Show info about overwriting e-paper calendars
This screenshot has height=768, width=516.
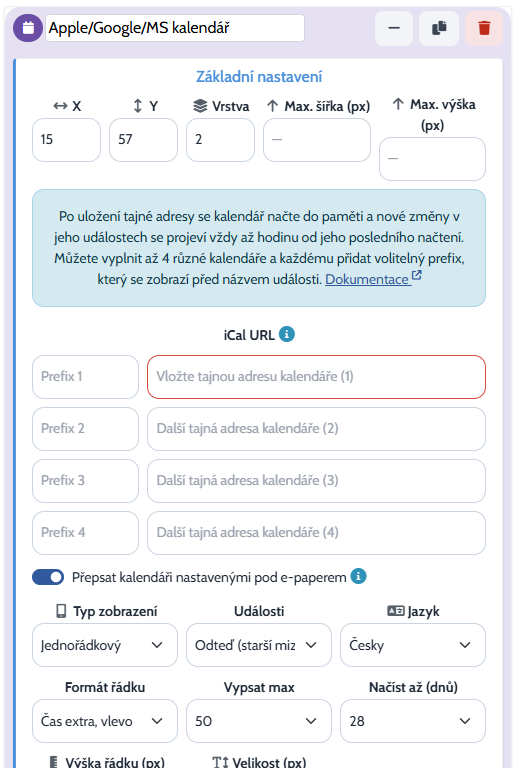(x=358, y=576)
